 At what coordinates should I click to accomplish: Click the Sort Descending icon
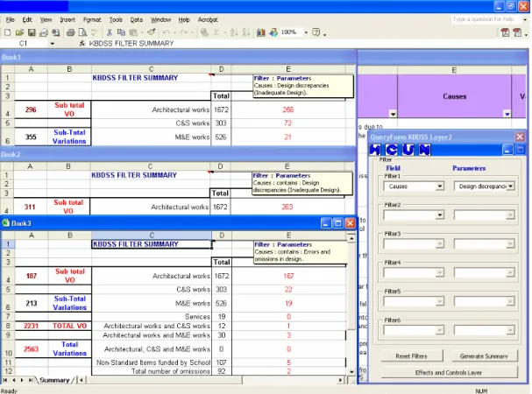pos(246,32)
